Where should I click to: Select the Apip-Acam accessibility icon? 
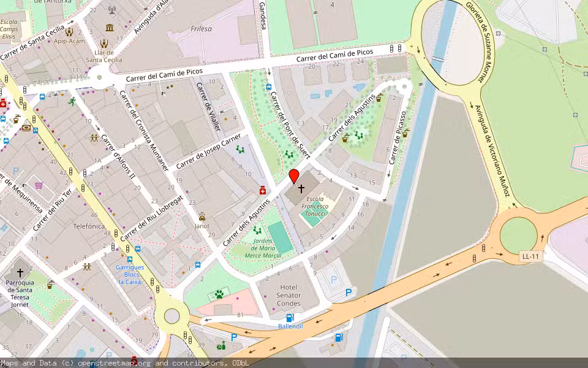pyautogui.click(x=69, y=33)
